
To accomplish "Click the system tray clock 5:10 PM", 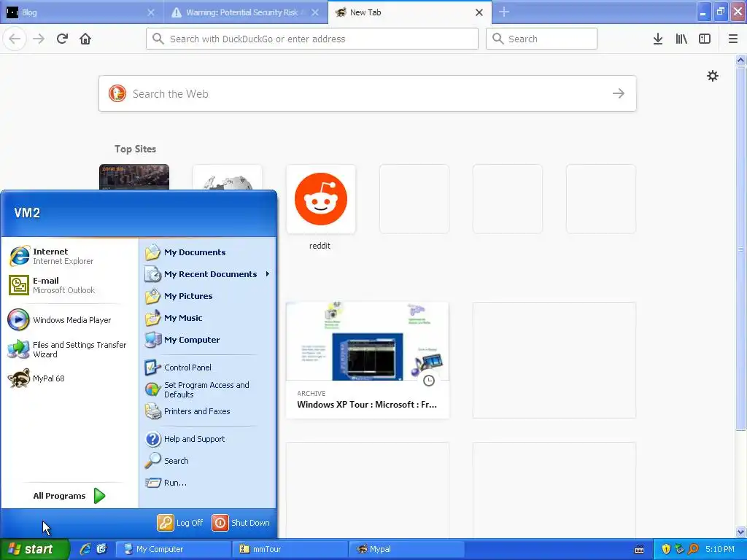I will [720, 549].
